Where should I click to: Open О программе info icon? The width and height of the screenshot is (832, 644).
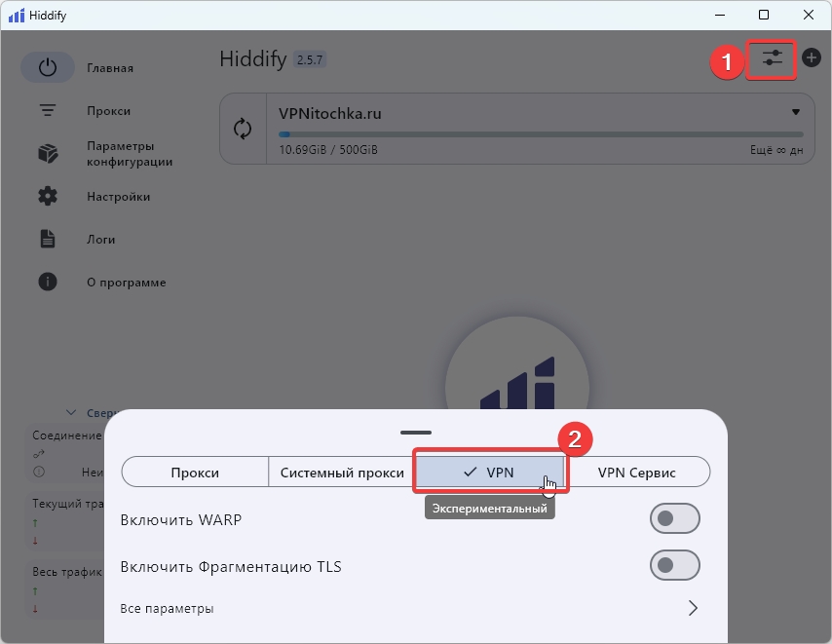tap(48, 283)
